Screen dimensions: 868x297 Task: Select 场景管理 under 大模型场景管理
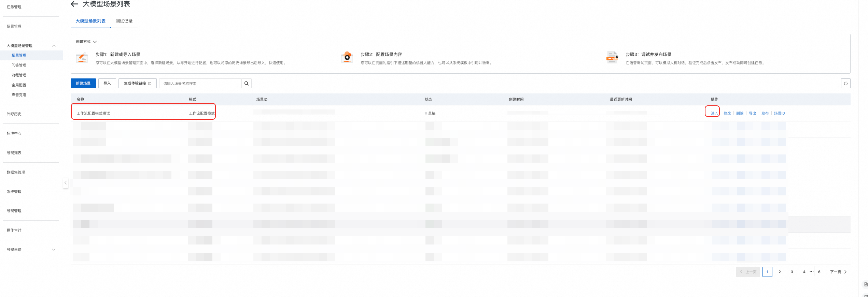click(x=19, y=55)
